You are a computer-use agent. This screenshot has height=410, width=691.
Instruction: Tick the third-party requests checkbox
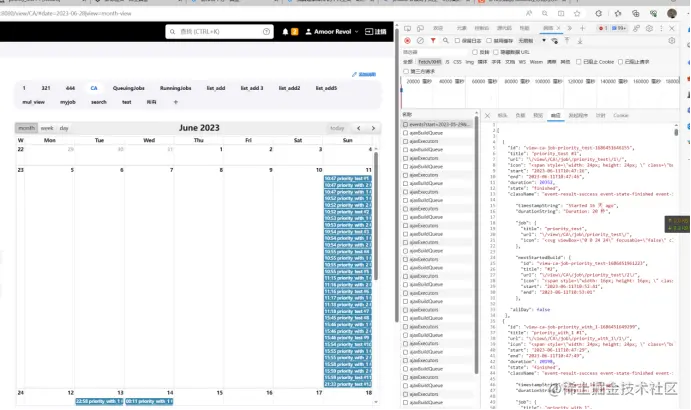tap(406, 71)
